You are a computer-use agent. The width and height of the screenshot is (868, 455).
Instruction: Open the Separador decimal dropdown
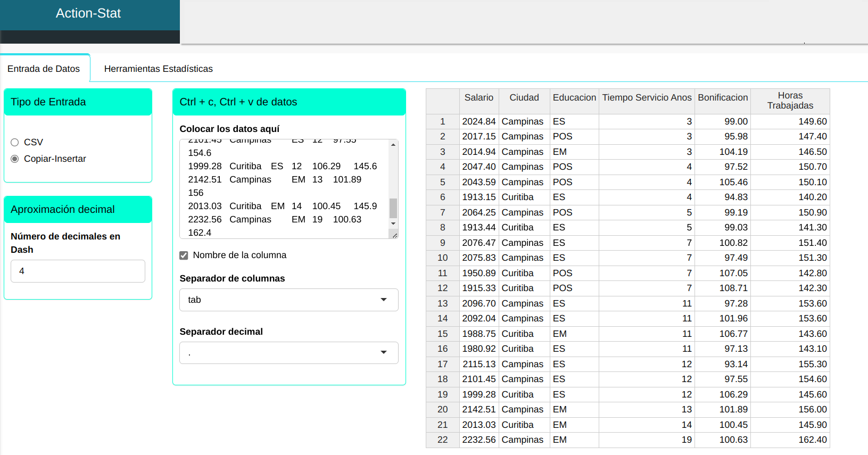(x=288, y=353)
